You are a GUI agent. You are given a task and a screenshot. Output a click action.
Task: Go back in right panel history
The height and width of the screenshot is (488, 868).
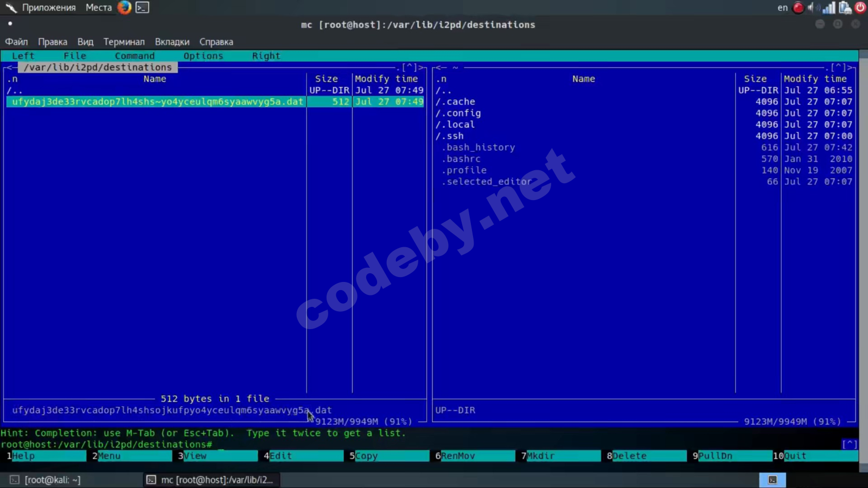coord(438,67)
